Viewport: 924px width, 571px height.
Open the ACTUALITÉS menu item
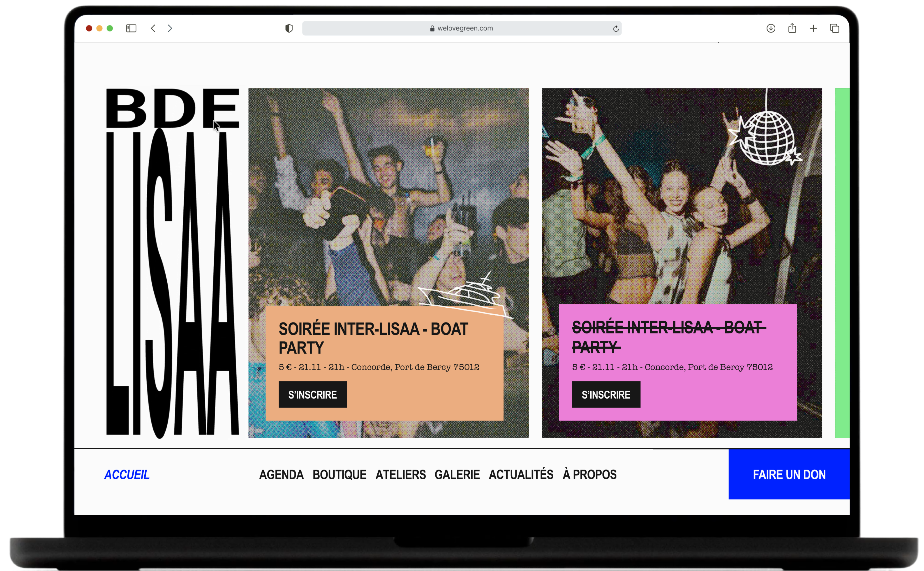coord(521,474)
